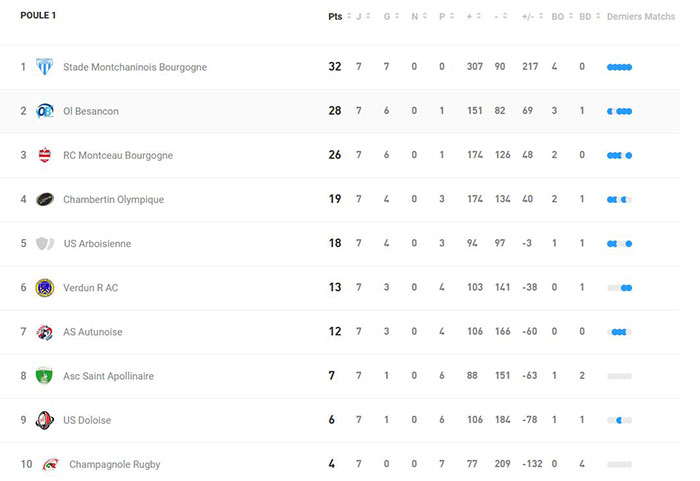700x481 pixels.
Task: Click the Champagnole Rugby logo
Action: [50, 464]
